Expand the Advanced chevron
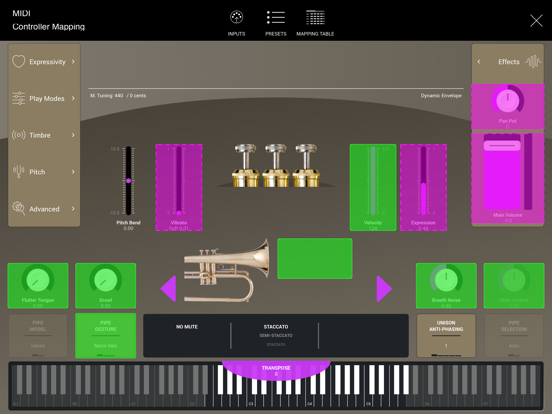The image size is (552, 414). [73, 209]
